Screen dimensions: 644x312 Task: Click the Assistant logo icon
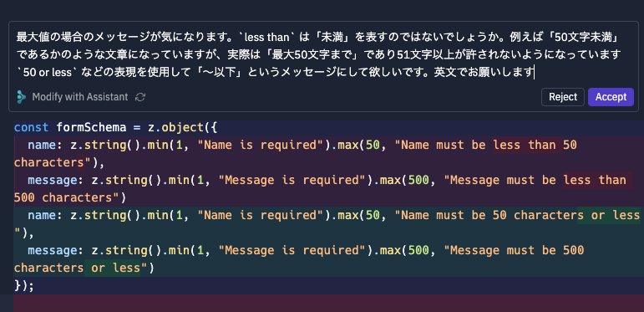point(22,97)
